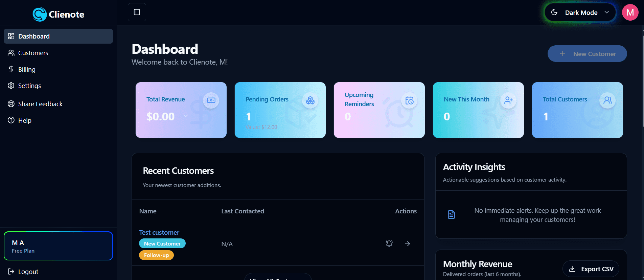Expand the Total Revenue chevron
644x280 pixels.
tap(186, 116)
